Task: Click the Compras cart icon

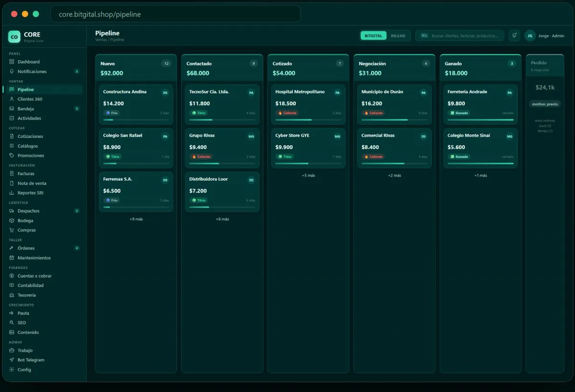Action: pyautogui.click(x=12, y=231)
